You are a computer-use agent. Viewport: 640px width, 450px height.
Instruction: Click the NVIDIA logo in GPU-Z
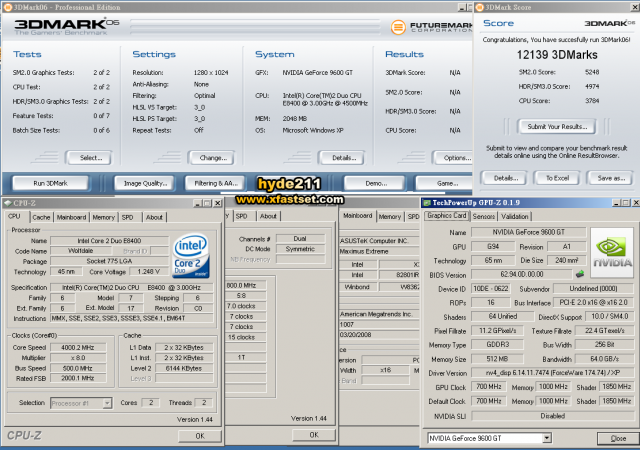click(x=611, y=252)
